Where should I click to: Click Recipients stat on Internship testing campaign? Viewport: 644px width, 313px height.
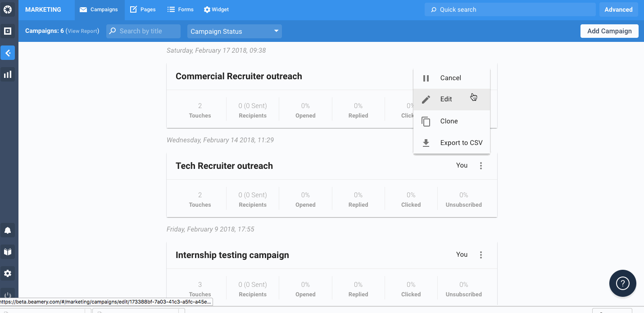[x=253, y=289]
